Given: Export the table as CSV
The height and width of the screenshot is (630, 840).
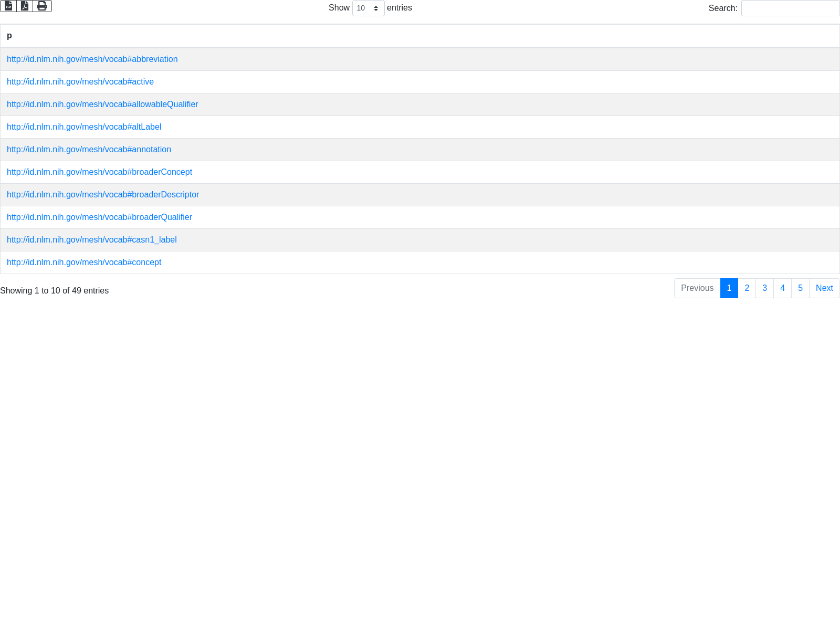Looking at the screenshot, I should coord(8,6).
